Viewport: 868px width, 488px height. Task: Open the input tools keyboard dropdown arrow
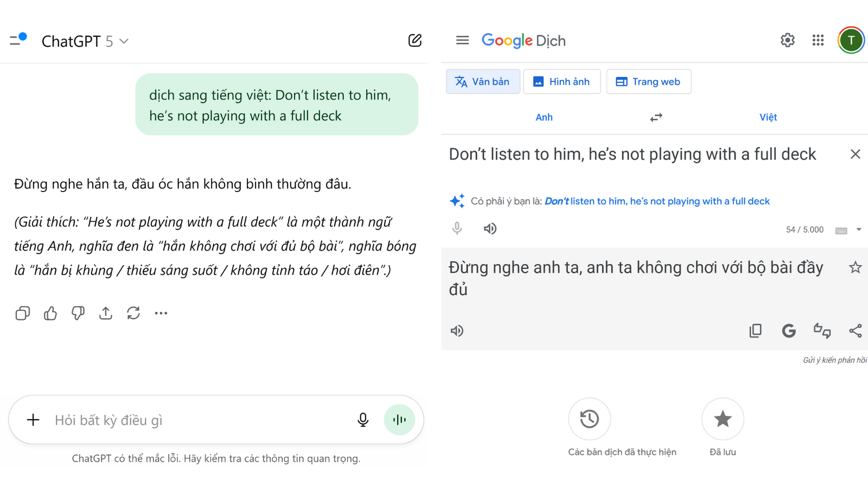click(x=859, y=229)
